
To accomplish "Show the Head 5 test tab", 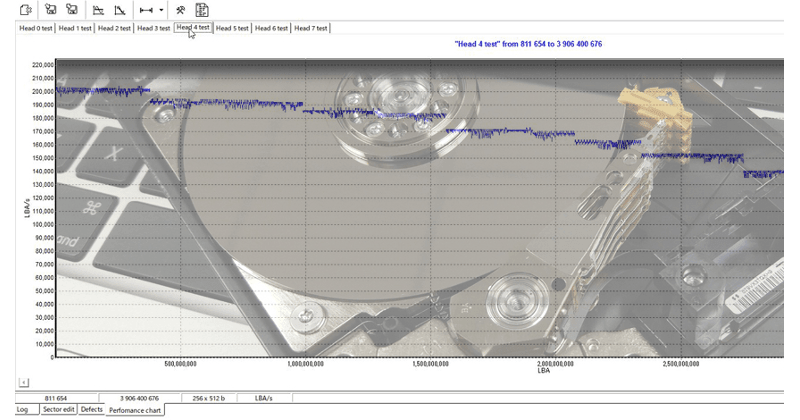I will click(232, 28).
